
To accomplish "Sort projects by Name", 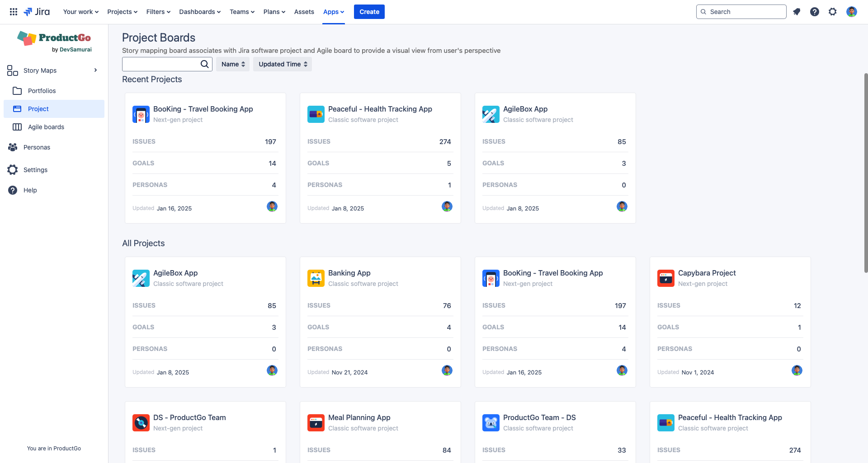I will point(233,64).
